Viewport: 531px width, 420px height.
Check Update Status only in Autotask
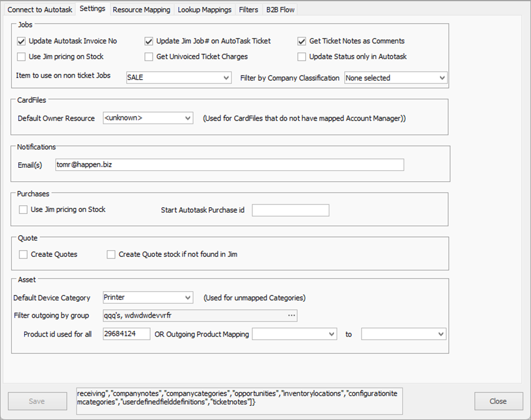[302, 57]
